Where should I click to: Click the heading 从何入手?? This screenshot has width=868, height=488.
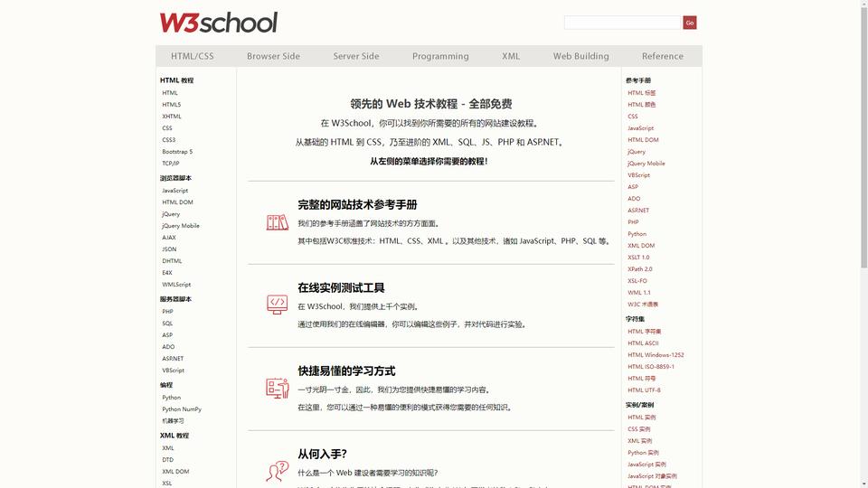322,455
